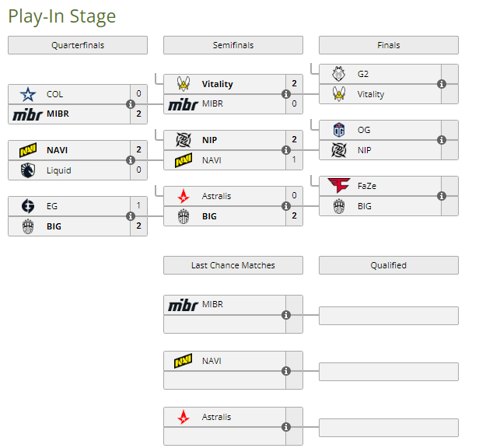Image resolution: width=479 pixels, height=448 pixels.
Task: Click the NIP logo in Semifinals
Action: click(184, 140)
